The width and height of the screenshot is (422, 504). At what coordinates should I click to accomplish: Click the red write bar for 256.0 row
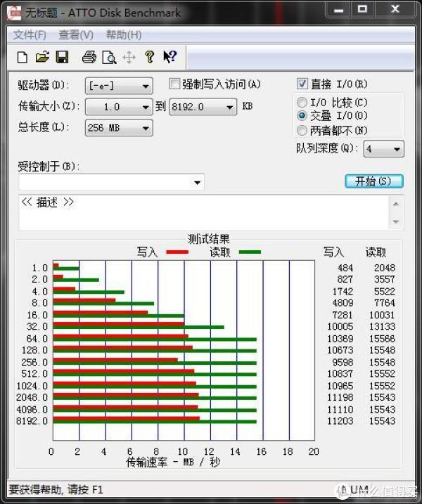tap(115, 360)
